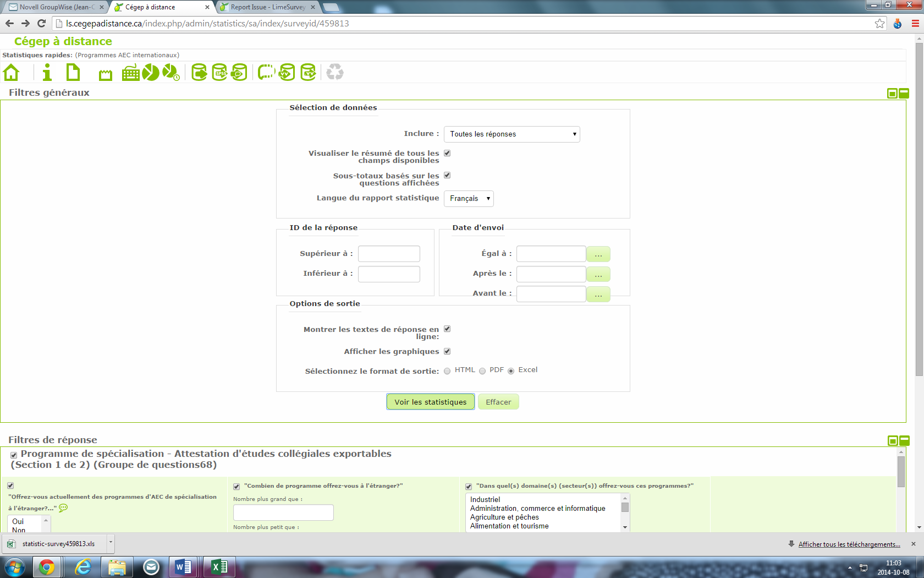
Task: Click the 'Égal à' date input field
Action: pyautogui.click(x=551, y=254)
